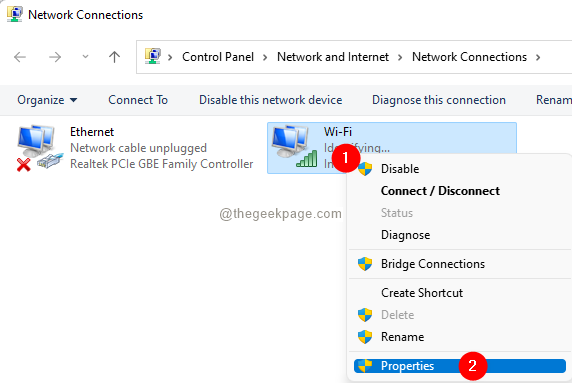Click the address bar empty field area
The height and width of the screenshot is (383, 572).
click(x=556, y=57)
